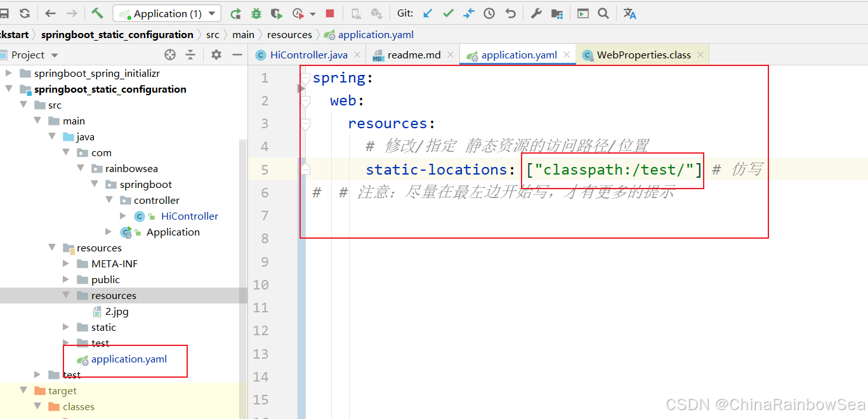Run the application with the rerun icon
Viewport: 868px width, 419px height.
(235, 13)
